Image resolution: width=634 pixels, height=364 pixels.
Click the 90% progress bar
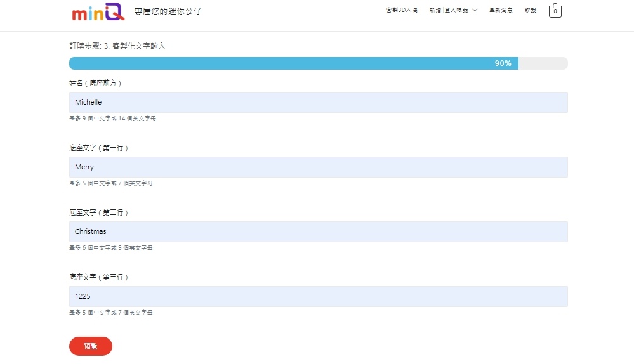click(x=318, y=63)
